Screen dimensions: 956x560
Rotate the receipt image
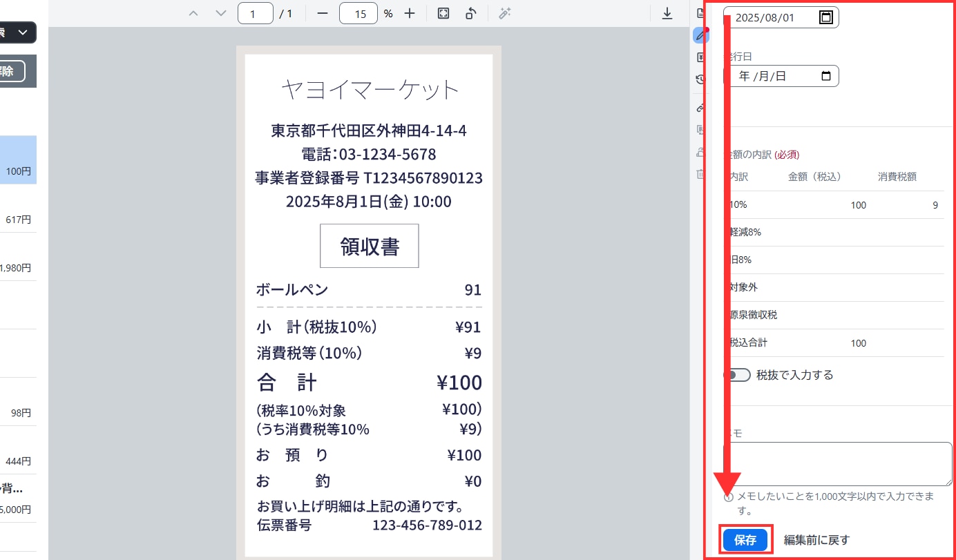point(470,13)
